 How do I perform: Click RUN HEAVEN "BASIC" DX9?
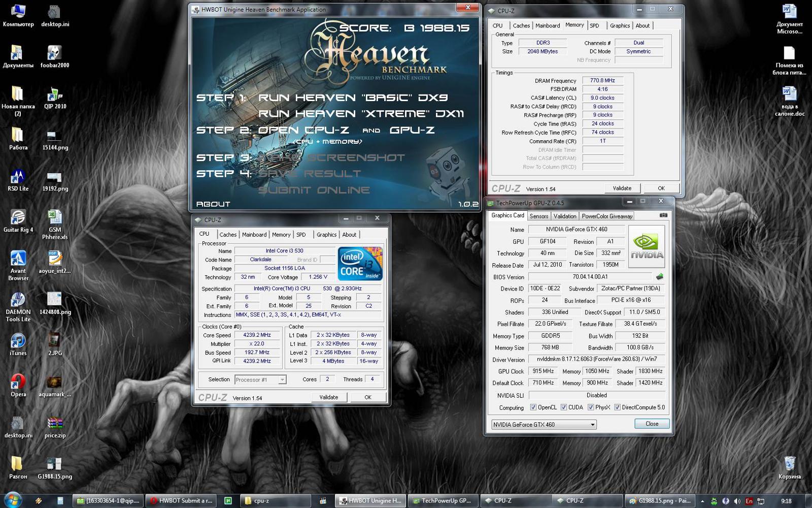(353, 98)
